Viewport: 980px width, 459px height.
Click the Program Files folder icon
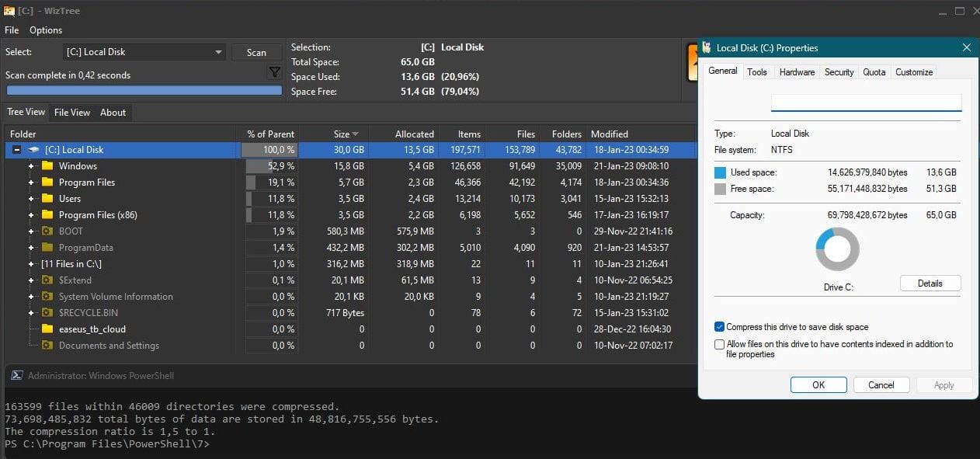pyautogui.click(x=47, y=183)
